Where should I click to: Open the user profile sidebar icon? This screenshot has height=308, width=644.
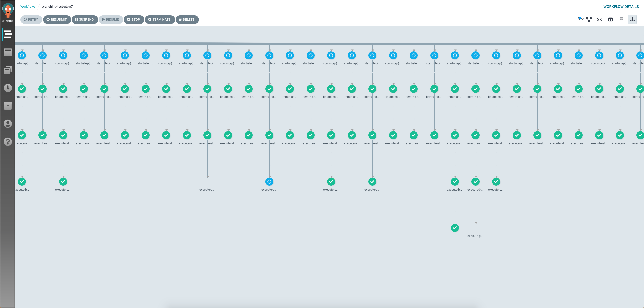coord(8,124)
